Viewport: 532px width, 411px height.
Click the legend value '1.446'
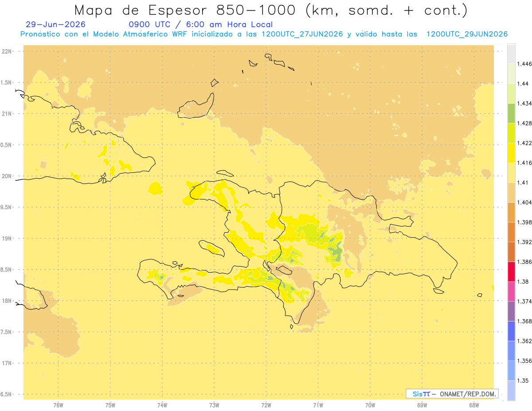pos(524,64)
